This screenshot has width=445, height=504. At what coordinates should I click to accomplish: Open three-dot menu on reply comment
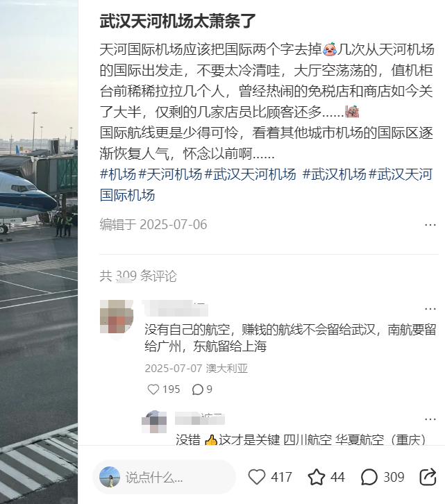430,419
